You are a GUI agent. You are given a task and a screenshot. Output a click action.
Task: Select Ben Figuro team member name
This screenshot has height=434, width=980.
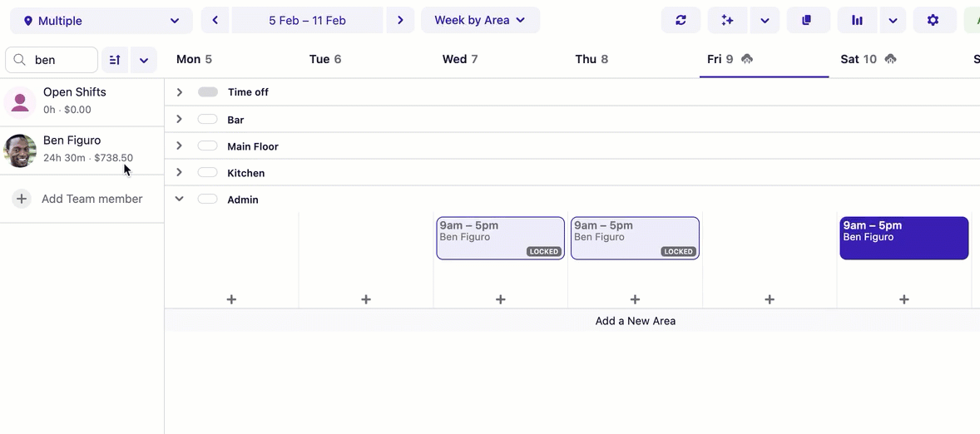tap(72, 141)
